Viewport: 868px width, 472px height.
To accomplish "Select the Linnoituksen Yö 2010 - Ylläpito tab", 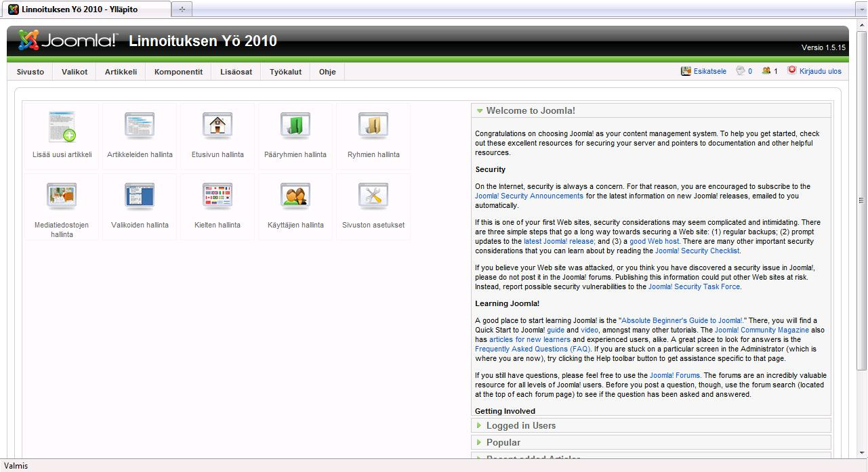I will (x=86, y=9).
